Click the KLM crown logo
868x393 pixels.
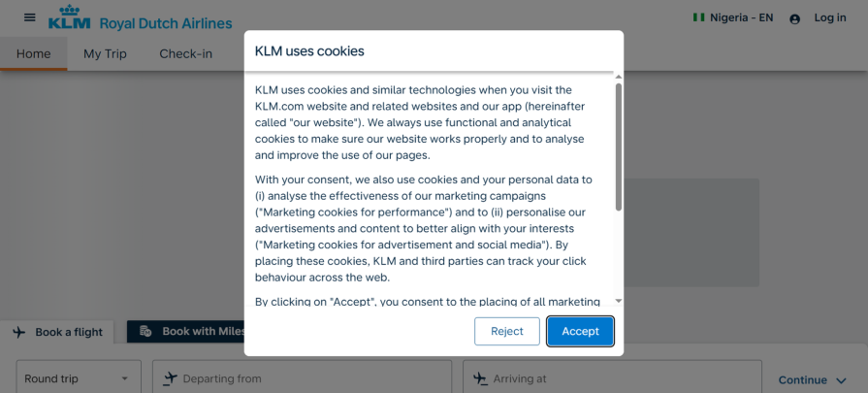(x=69, y=17)
